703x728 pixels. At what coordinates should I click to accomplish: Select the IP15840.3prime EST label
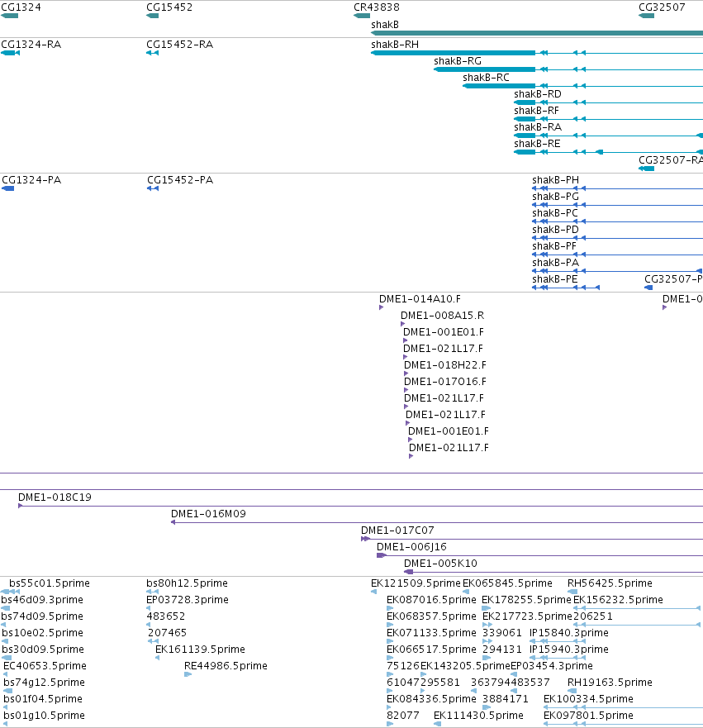569,633
